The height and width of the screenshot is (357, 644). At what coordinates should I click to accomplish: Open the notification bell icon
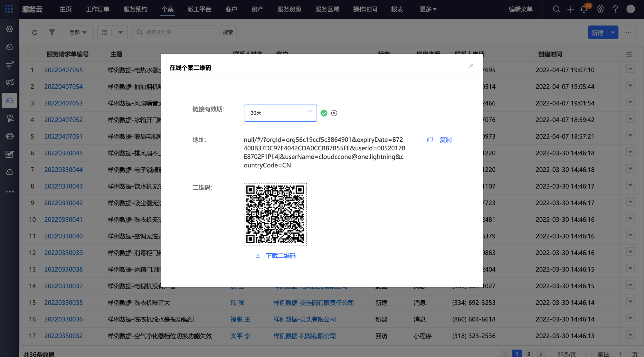click(x=584, y=9)
